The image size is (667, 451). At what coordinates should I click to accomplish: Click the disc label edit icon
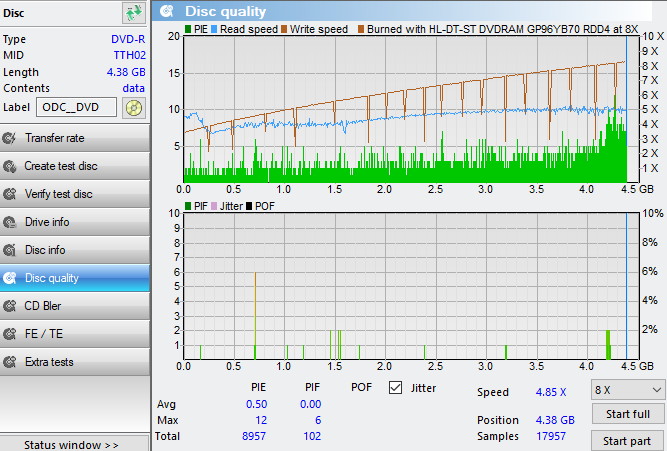click(133, 108)
